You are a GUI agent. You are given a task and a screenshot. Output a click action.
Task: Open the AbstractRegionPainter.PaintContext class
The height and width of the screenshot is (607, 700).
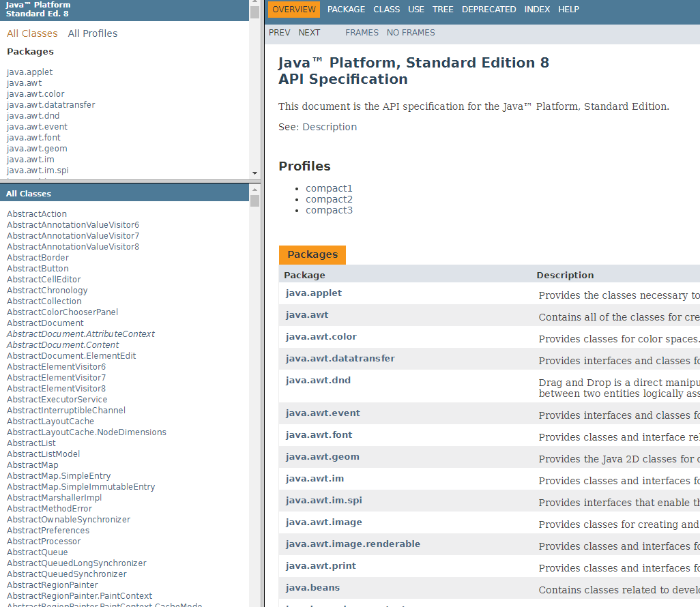pos(79,596)
